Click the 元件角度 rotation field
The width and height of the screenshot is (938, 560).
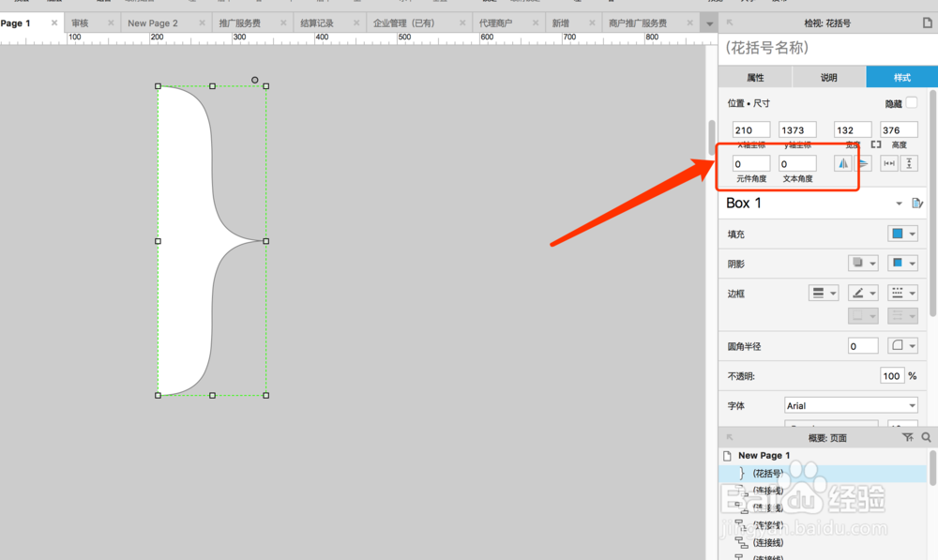pyautogui.click(x=751, y=164)
